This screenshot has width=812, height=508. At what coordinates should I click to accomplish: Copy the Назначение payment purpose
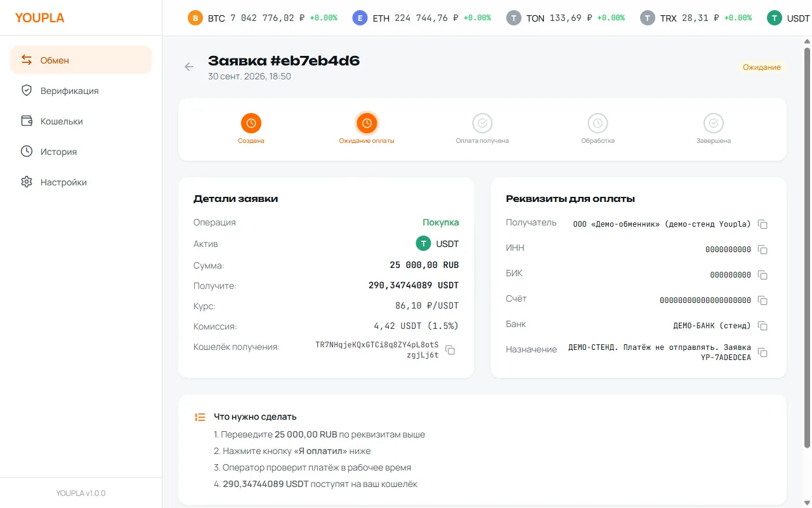pos(763,352)
